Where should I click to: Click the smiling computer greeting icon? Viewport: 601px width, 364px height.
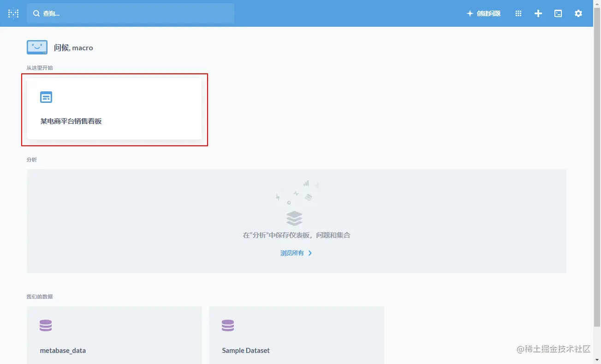point(37,47)
